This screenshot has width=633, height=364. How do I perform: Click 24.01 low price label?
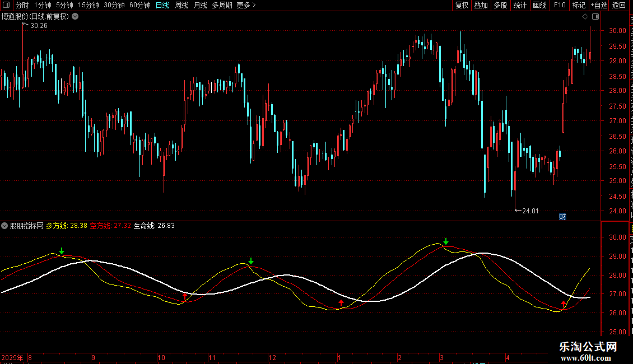click(x=530, y=211)
